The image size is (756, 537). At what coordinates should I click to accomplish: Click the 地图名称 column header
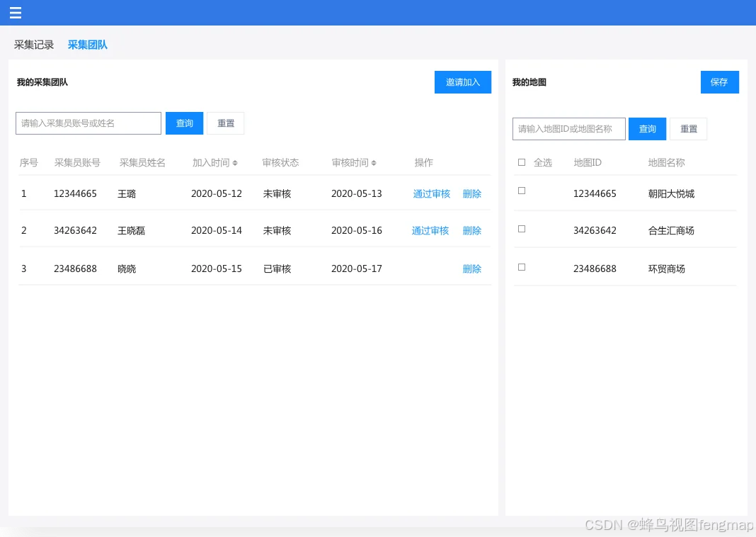[666, 163]
